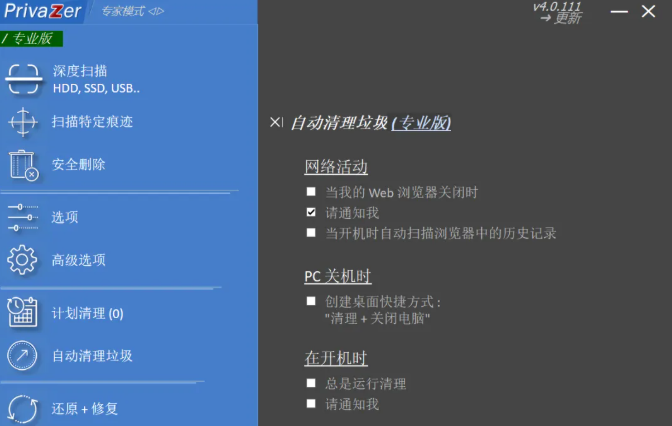Image resolution: width=672 pixels, height=426 pixels.
Task: Click the 在开机时 section heading
Action: click(336, 358)
